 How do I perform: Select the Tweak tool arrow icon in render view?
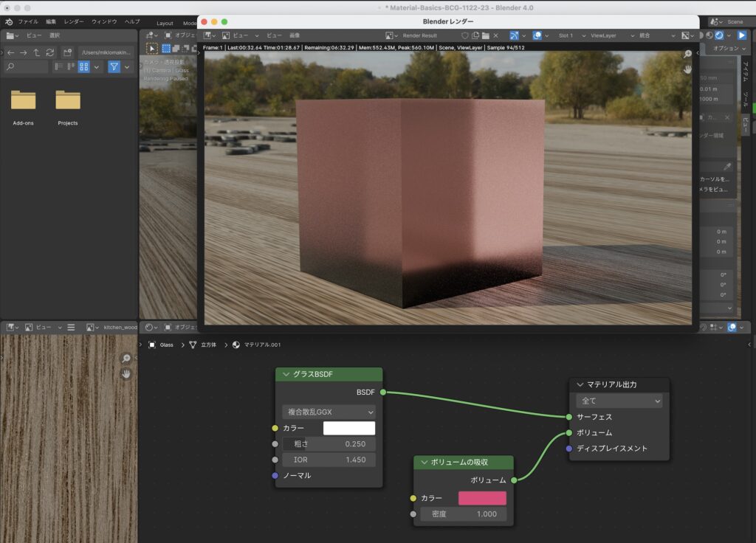pos(152,46)
